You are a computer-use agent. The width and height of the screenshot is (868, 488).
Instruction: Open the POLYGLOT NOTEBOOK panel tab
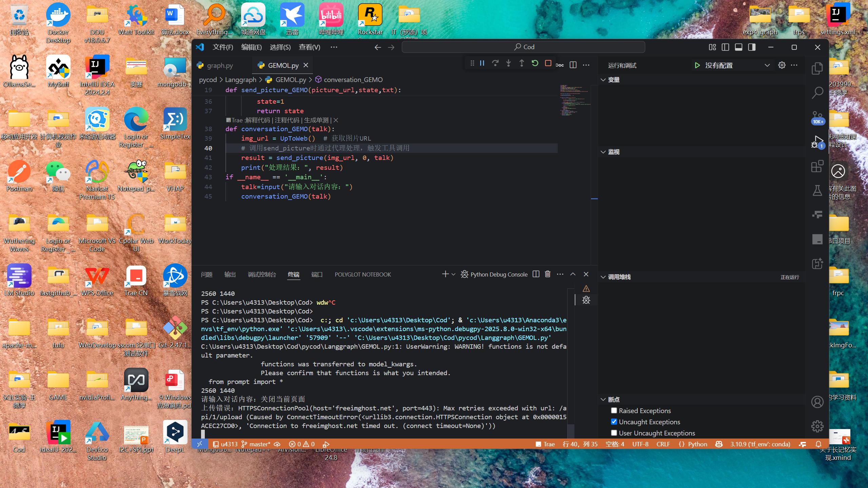(363, 274)
